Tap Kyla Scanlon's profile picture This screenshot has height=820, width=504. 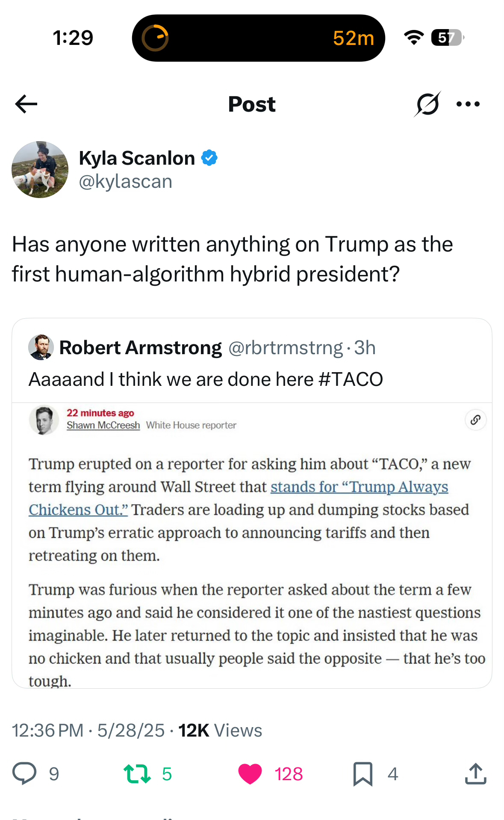pyautogui.click(x=40, y=170)
